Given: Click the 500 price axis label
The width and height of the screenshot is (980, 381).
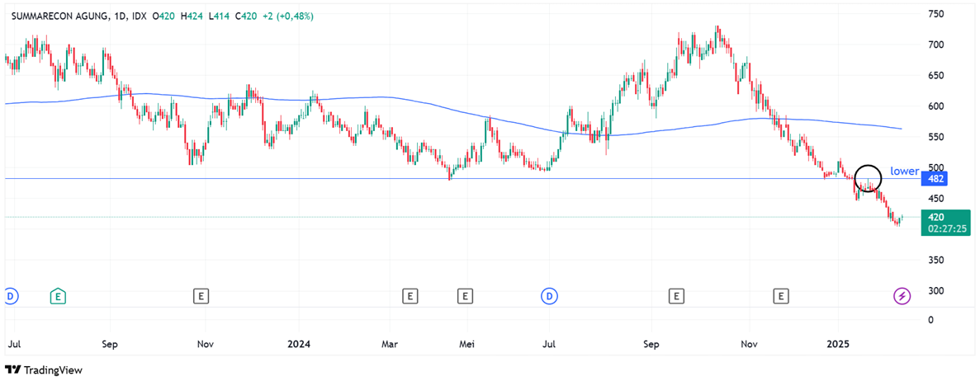Looking at the screenshot, I should click(935, 167).
